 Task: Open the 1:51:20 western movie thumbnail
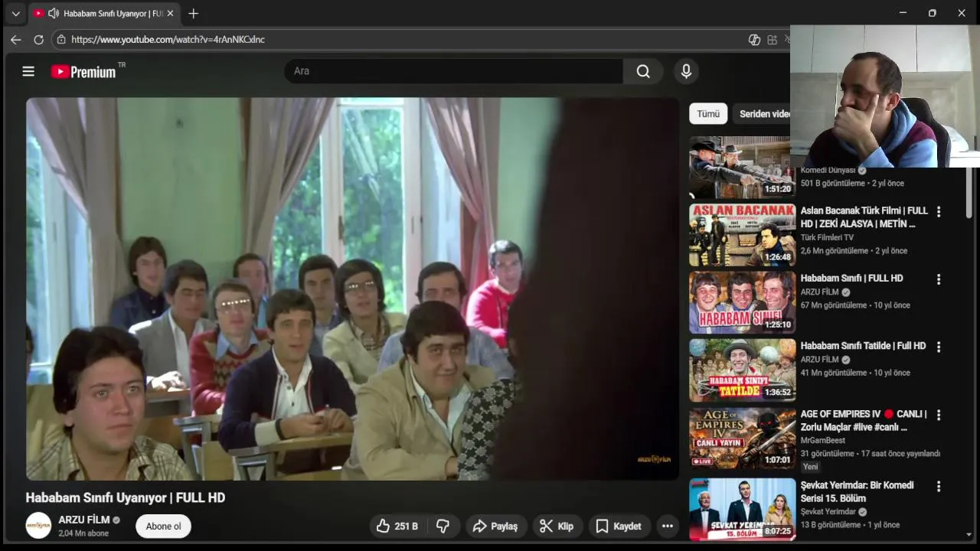click(740, 168)
